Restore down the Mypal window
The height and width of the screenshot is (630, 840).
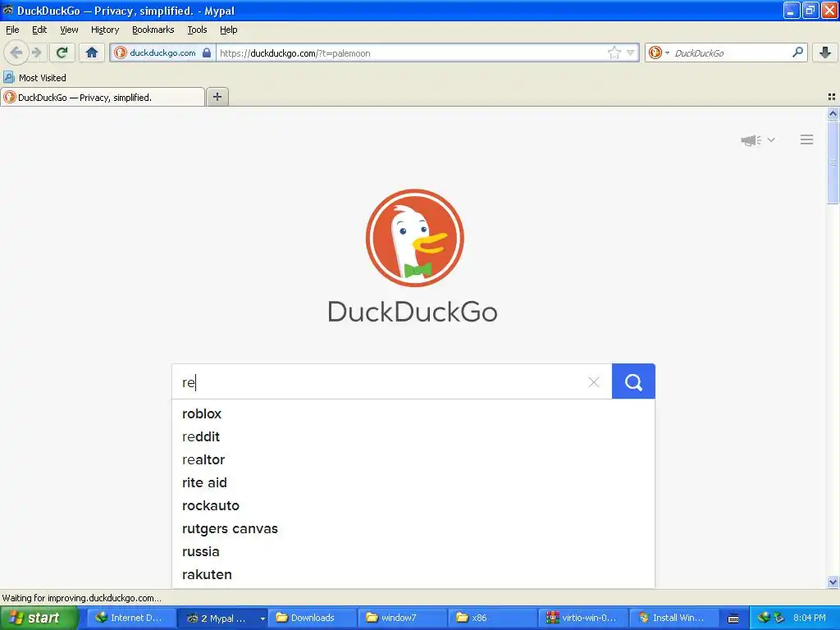coord(810,10)
